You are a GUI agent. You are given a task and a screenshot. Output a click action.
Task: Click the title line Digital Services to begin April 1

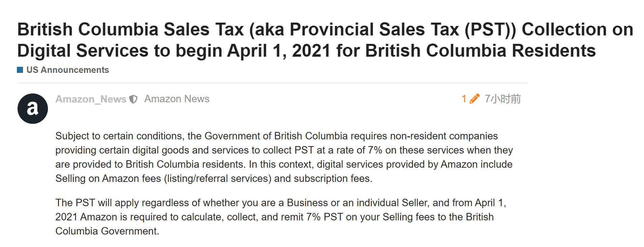point(306,51)
